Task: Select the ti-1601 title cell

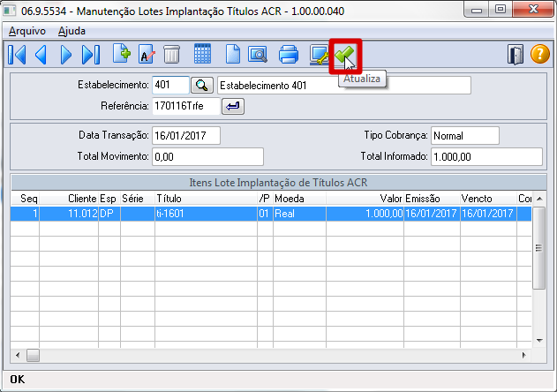Action: coord(206,214)
